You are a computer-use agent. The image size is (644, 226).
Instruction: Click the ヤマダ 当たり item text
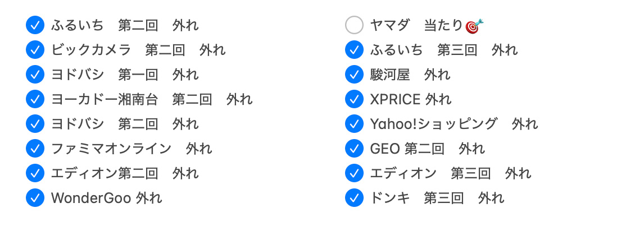[416, 25]
